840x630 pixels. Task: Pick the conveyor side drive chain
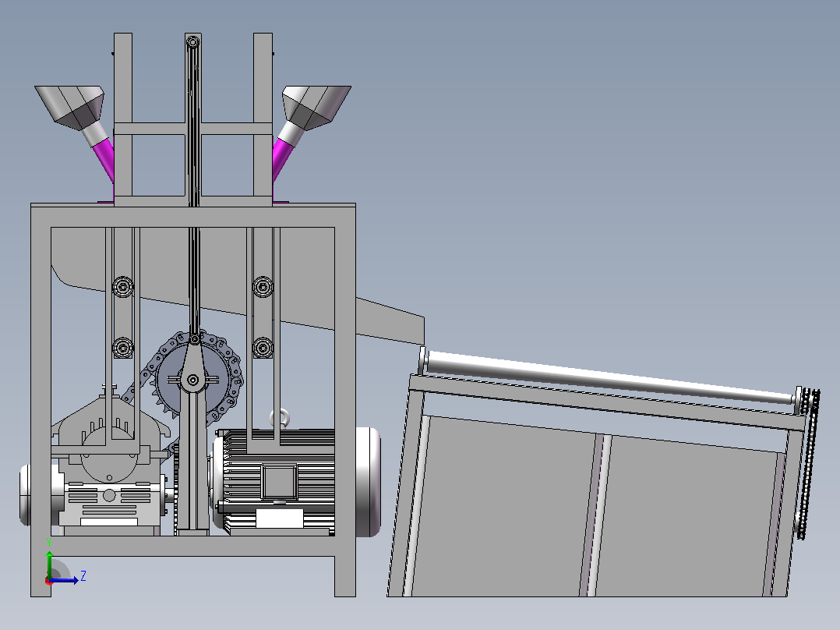click(x=808, y=464)
